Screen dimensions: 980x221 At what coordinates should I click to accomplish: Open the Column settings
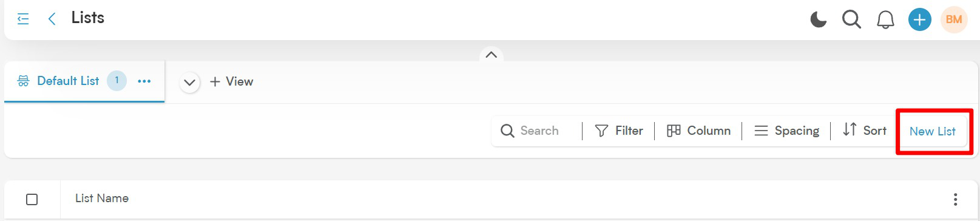click(x=698, y=131)
